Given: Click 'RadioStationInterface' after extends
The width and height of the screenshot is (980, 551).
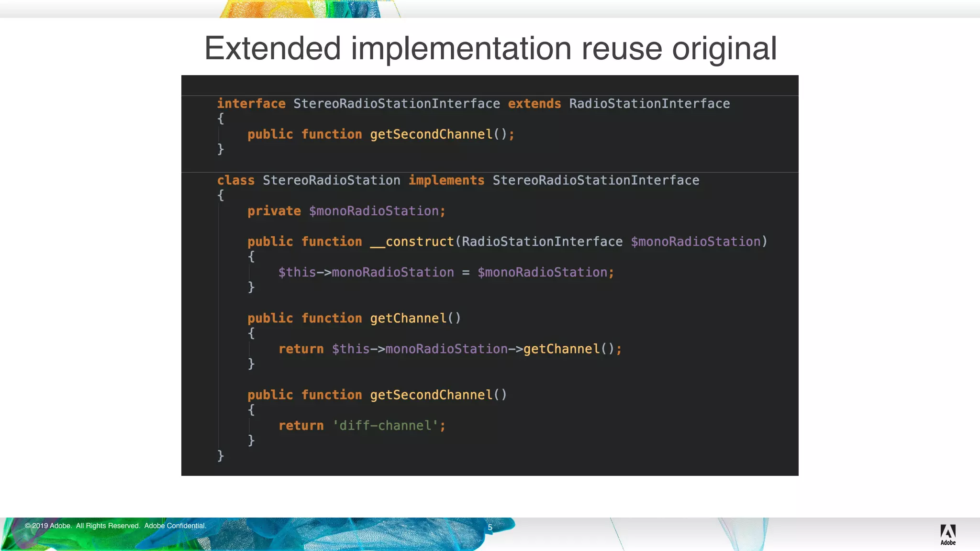Looking at the screenshot, I should [x=649, y=104].
